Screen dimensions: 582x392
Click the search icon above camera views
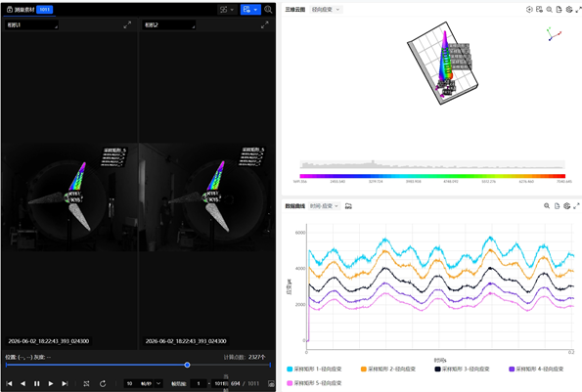268,10
